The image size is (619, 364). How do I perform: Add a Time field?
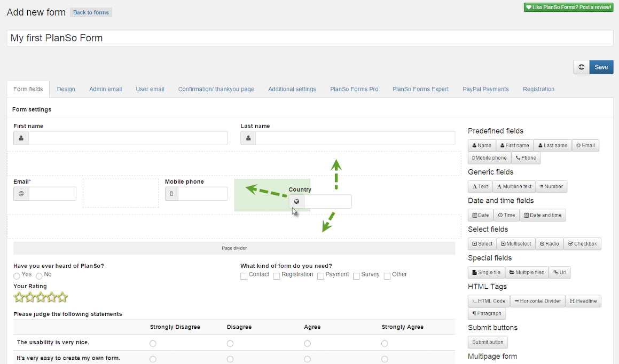[x=506, y=215]
